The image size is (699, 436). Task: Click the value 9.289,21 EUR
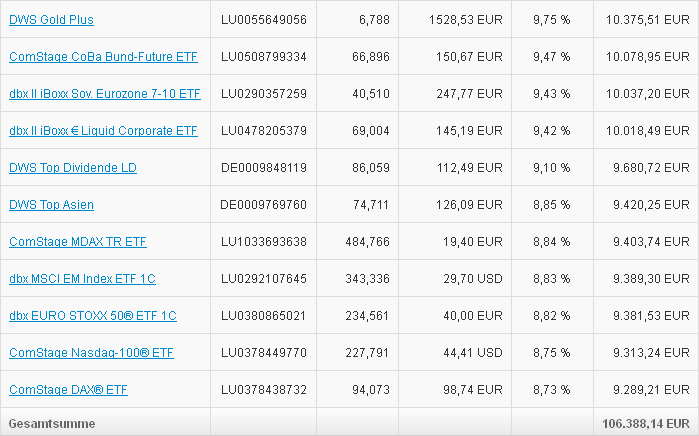coord(651,390)
